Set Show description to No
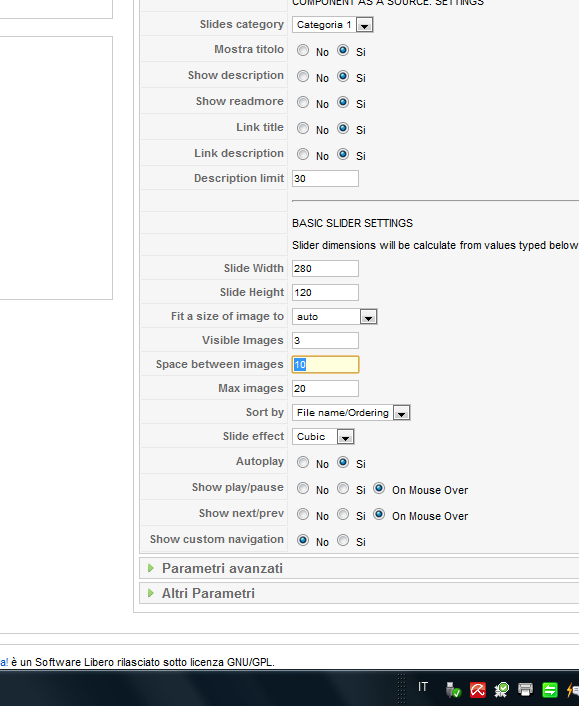579x706 pixels. pos(303,76)
